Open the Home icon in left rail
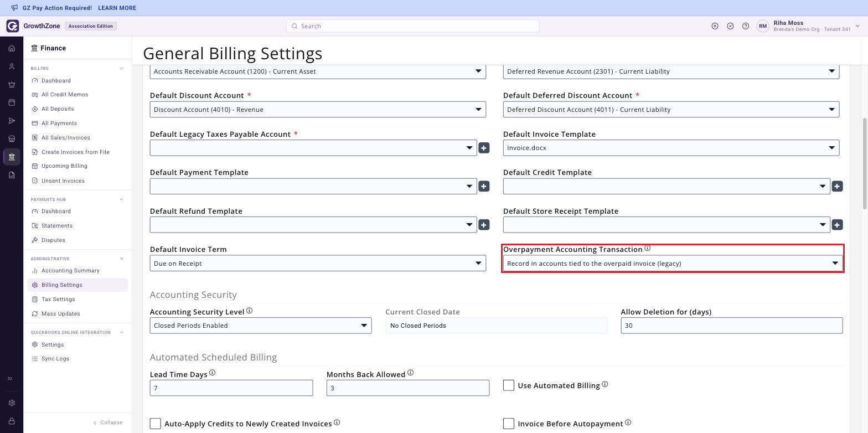Viewport: 868px width, 433px height. [12, 48]
